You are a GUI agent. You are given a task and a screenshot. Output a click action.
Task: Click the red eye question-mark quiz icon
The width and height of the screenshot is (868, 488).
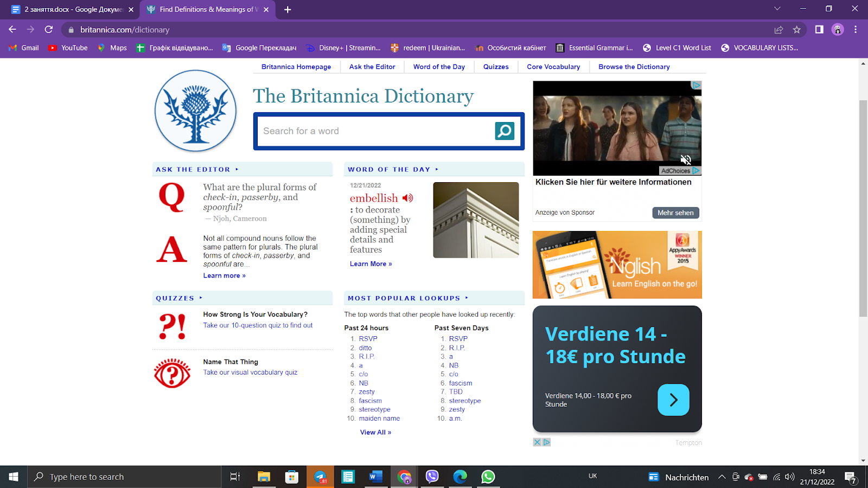[x=172, y=373]
